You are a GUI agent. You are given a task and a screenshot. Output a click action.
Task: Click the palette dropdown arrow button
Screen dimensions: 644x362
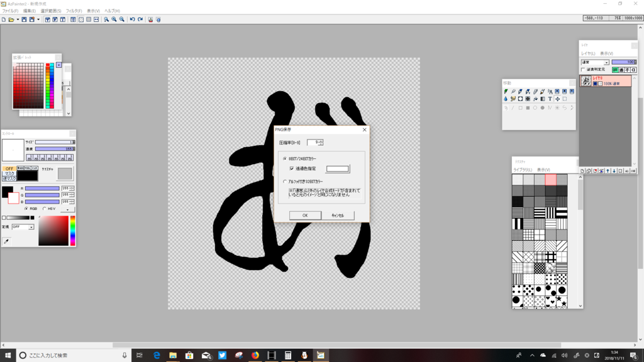[x=58, y=65]
